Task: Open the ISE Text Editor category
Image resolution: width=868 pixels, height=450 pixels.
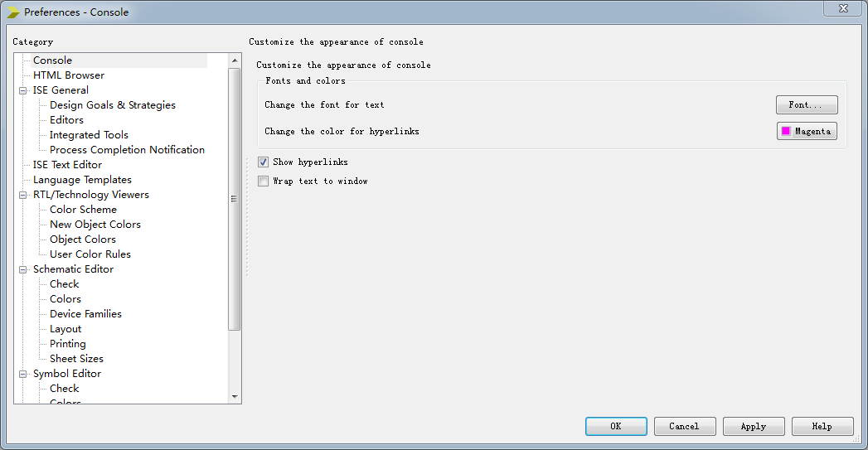Action: [x=67, y=165]
